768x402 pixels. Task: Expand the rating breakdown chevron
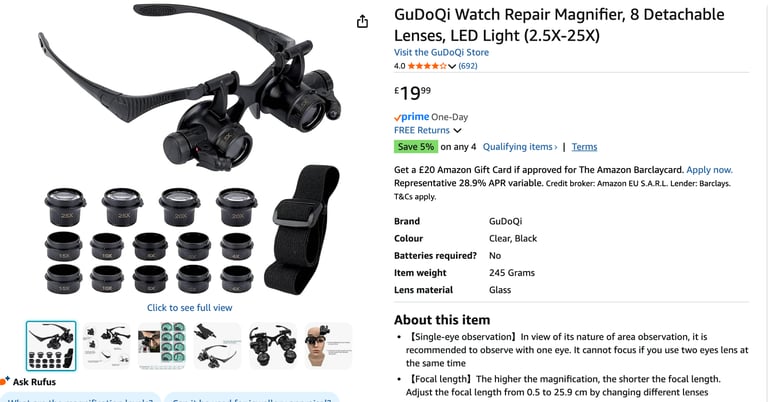point(452,66)
